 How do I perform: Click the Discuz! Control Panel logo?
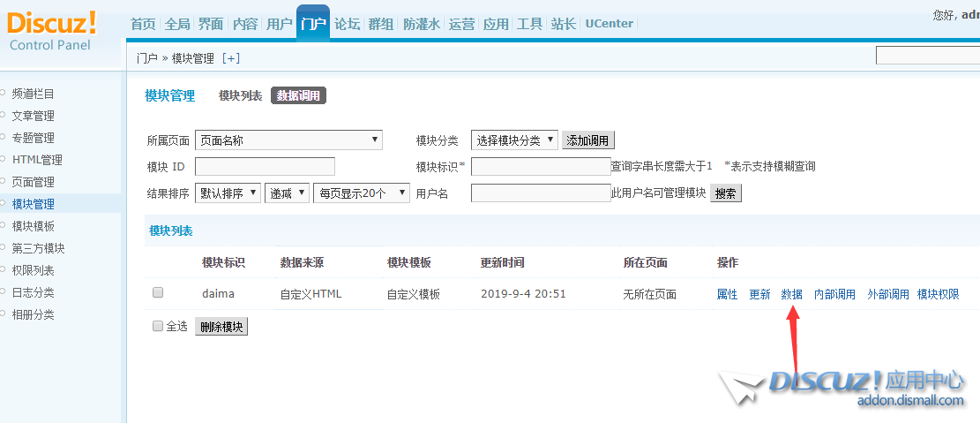(x=52, y=31)
